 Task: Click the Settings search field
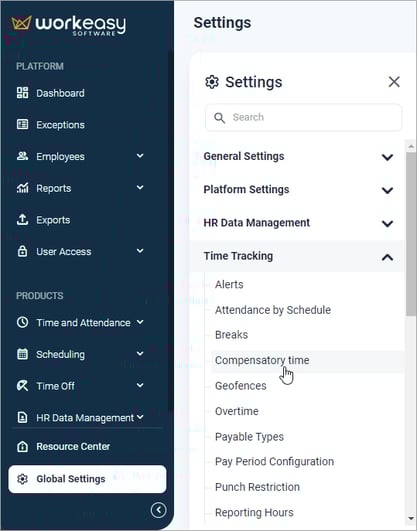[304, 118]
